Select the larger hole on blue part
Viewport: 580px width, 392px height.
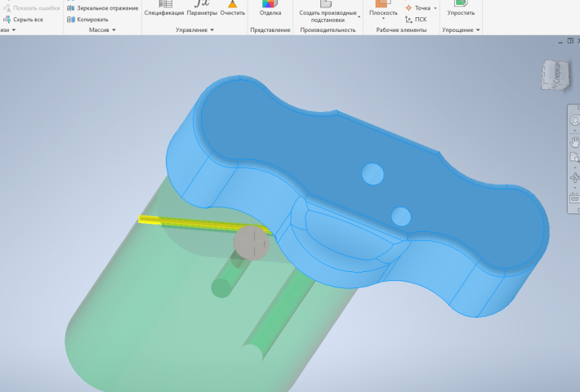pos(373,174)
